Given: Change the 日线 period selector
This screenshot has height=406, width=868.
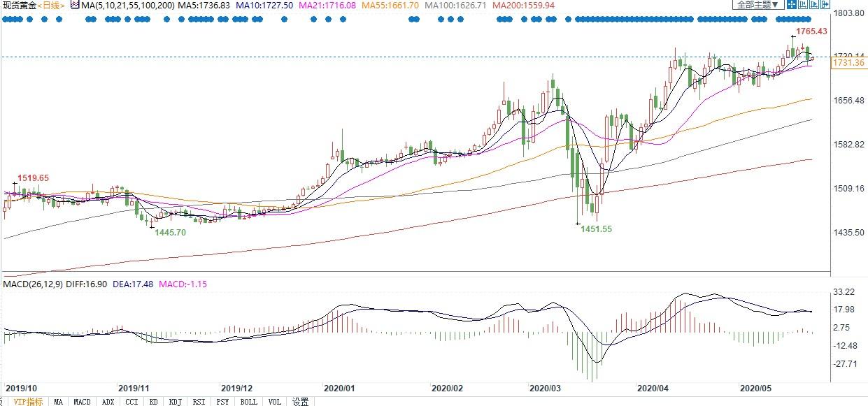Looking at the screenshot, I should tap(51, 6).
